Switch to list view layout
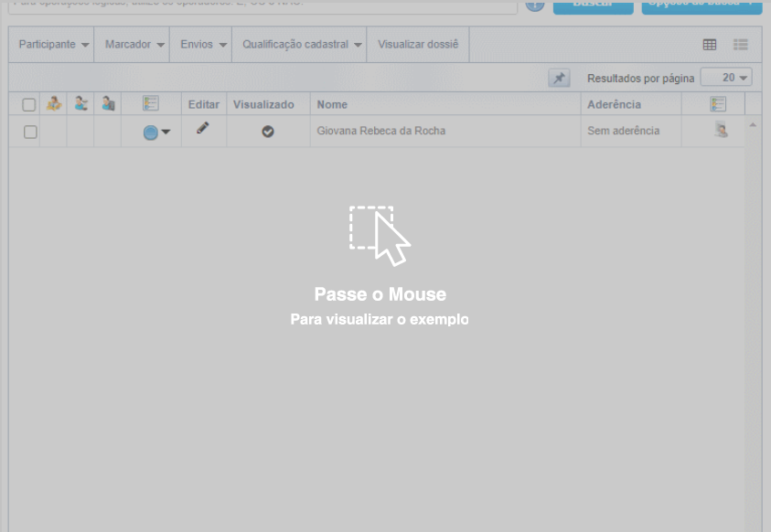 coord(741,45)
